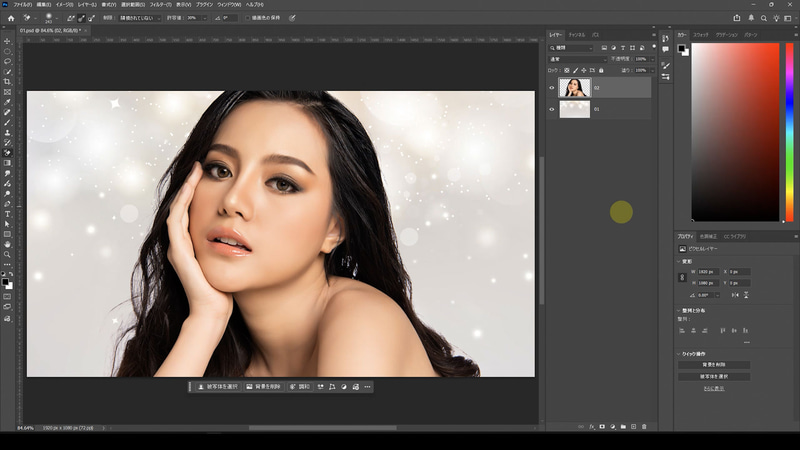
Task: Click 被写体を選択 in Properties quick actions
Action: 714,377
